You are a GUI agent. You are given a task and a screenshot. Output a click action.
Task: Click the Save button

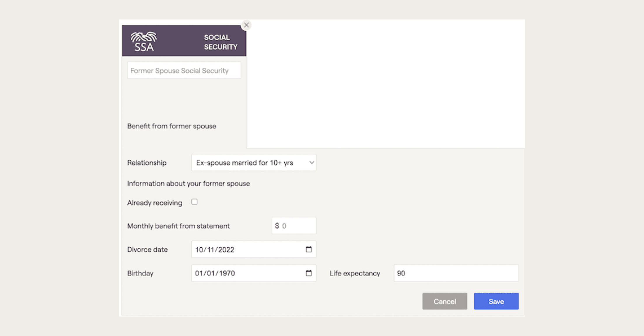click(x=496, y=301)
